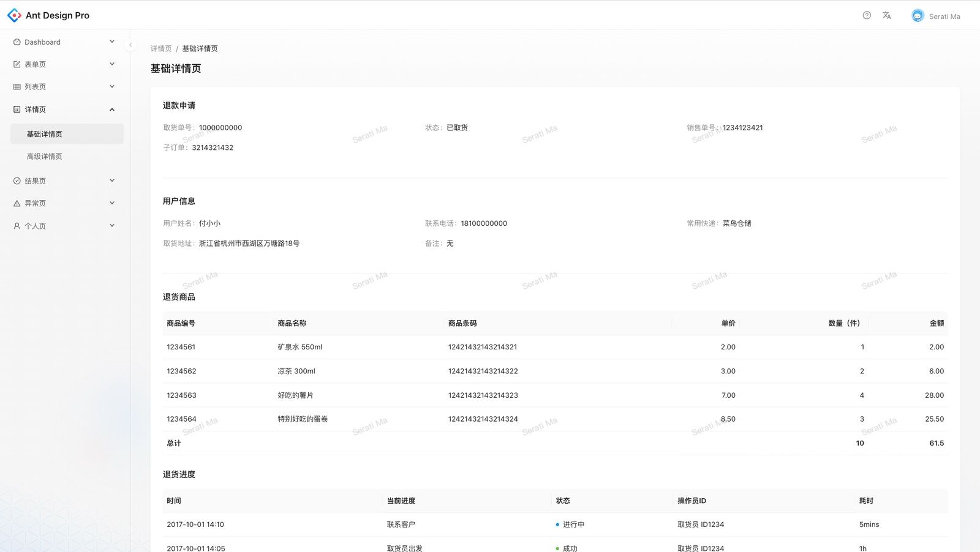Click product number 1234561

click(x=181, y=347)
